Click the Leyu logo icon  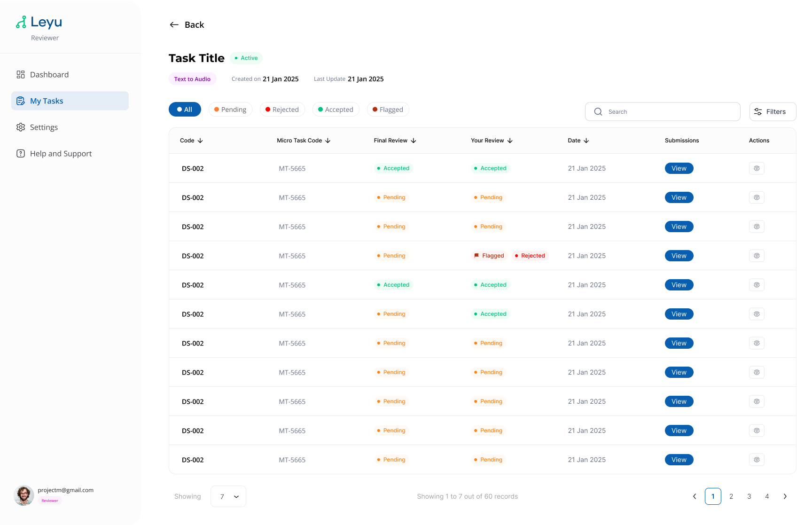[x=21, y=22]
